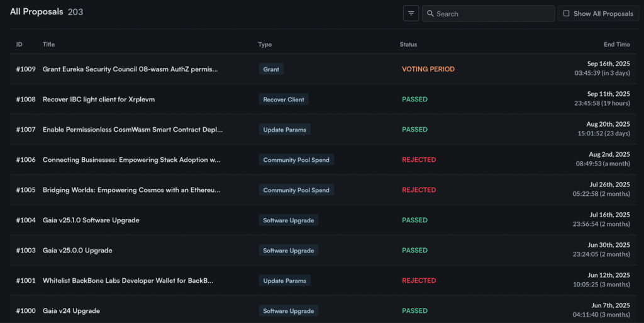Click the Recover Client type tag
This screenshot has height=323, width=644.
[x=283, y=99]
